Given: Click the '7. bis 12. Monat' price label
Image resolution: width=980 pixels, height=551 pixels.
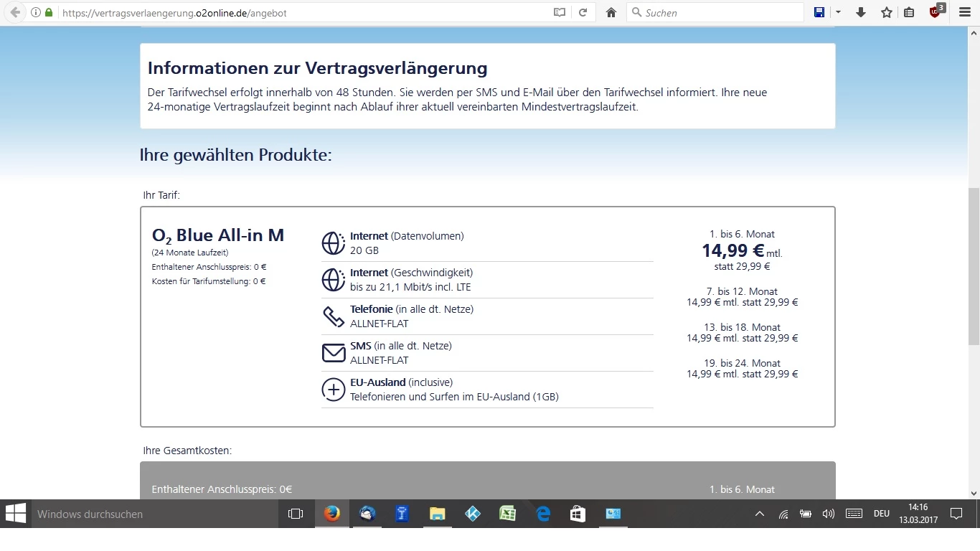Looking at the screenshot, I should pos(742,291).
